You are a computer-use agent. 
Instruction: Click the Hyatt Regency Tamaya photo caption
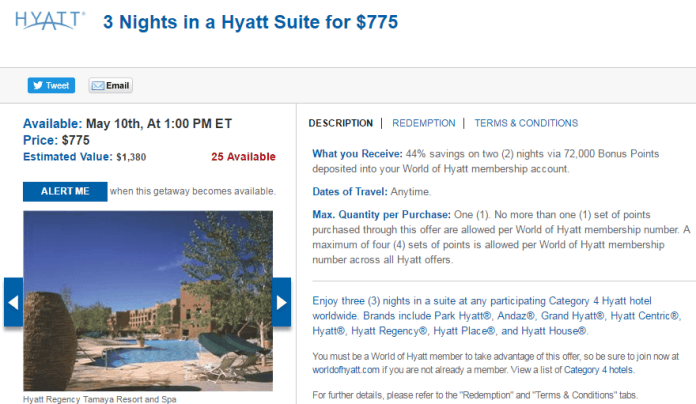99,399
